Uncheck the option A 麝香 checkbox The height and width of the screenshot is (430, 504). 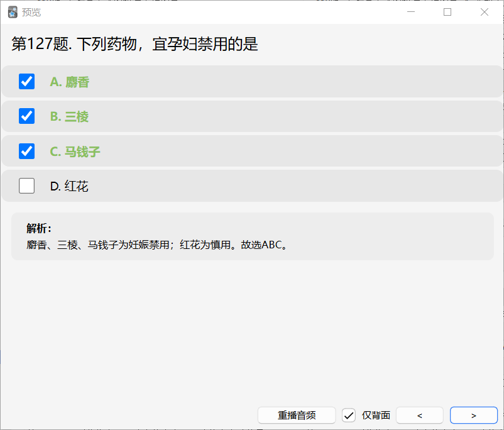click(x=26, y=81)
